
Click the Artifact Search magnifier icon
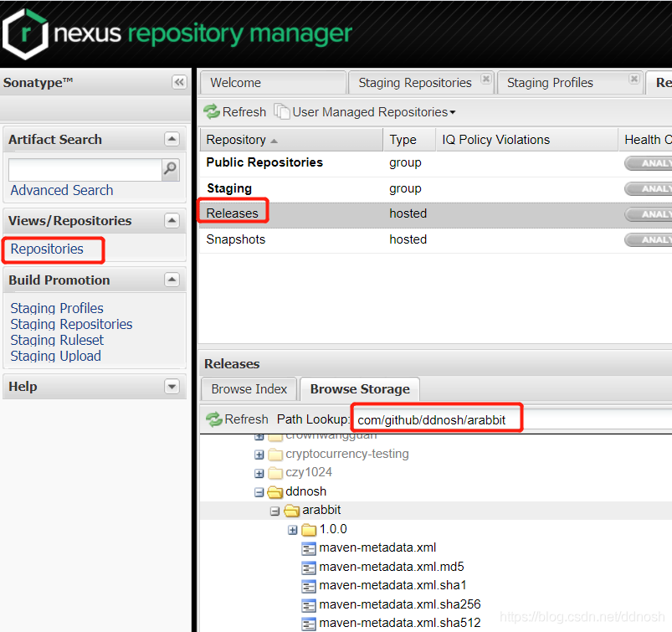pos(171,169)
